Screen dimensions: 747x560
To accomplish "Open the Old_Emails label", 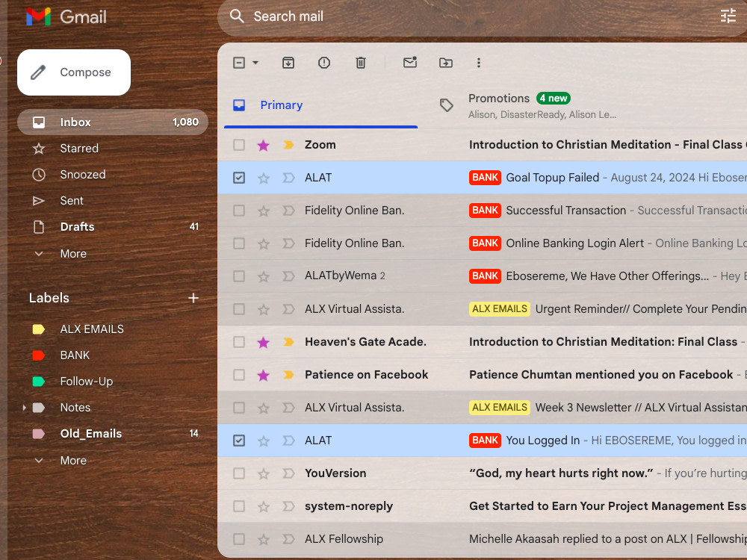I will click(113, 434).
